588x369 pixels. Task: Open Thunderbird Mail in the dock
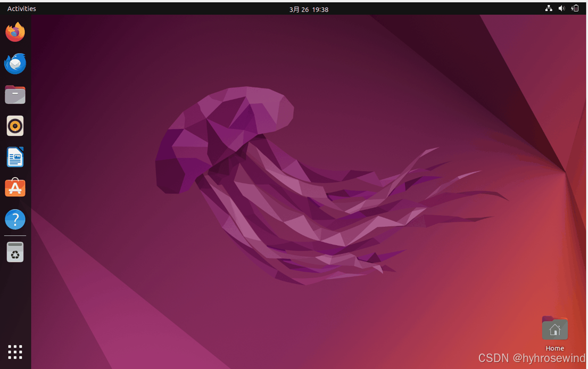tap(15, 63)
